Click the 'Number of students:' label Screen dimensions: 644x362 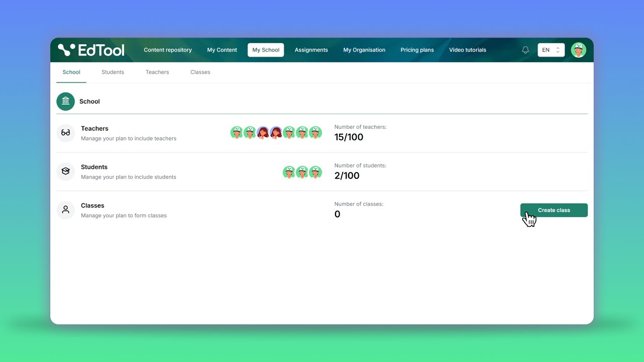[360, 165]
